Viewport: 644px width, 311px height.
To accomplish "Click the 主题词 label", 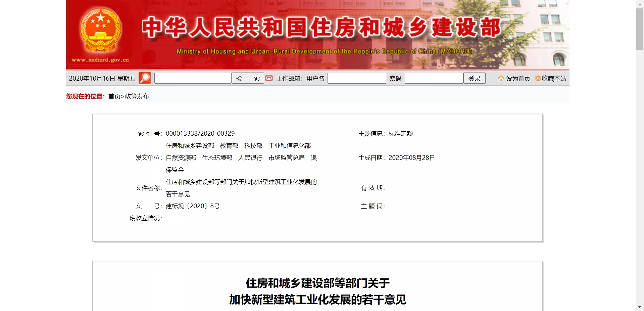I will 373,206.
